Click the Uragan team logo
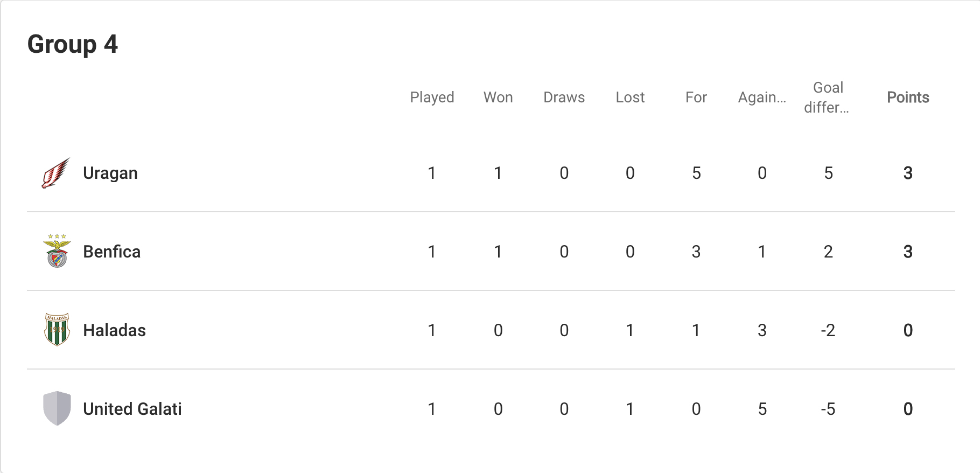The image size is (980, 473). click(57, 173)
